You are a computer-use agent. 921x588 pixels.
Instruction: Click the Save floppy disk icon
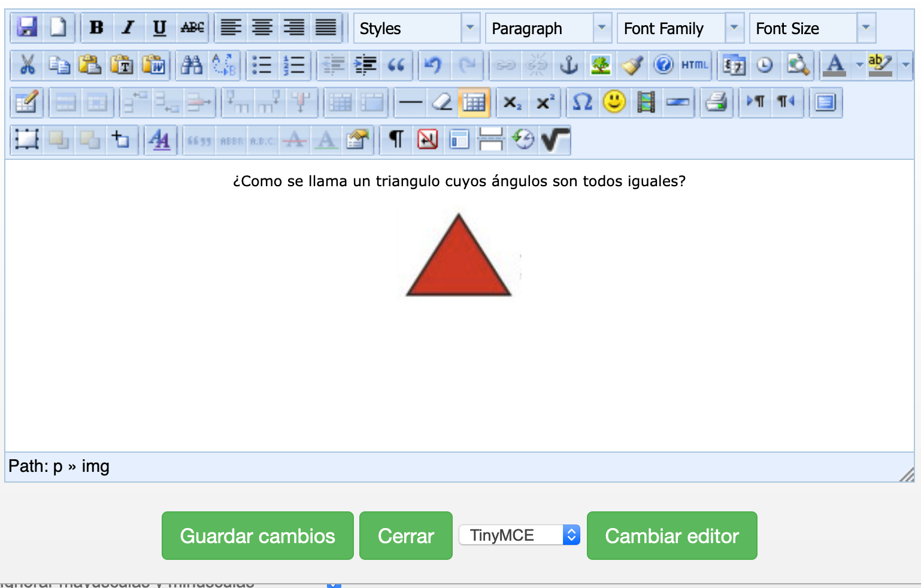27,28
